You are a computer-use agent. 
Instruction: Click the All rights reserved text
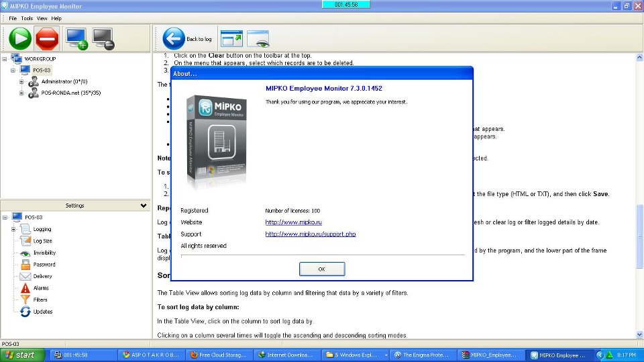pos(204,246)
